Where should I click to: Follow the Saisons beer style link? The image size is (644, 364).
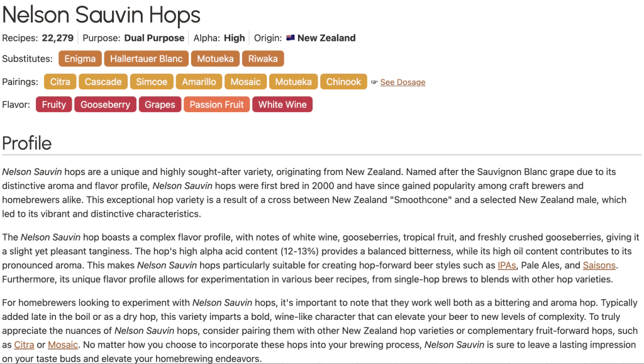[x=599, y=266]
